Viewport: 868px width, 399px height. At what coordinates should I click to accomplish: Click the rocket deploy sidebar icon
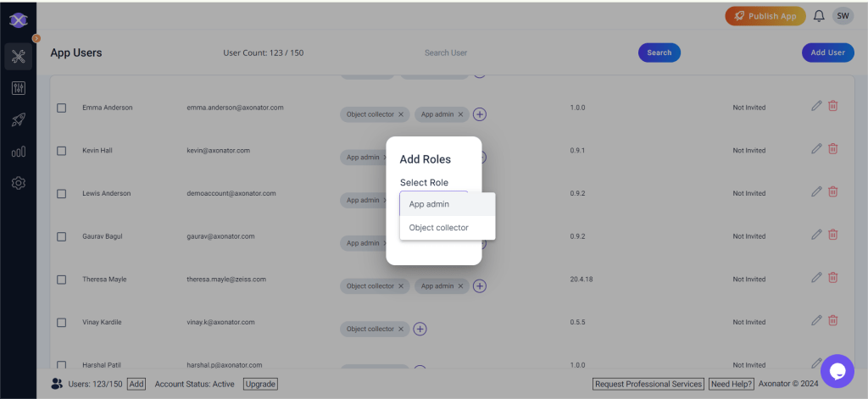coord(19,120)
